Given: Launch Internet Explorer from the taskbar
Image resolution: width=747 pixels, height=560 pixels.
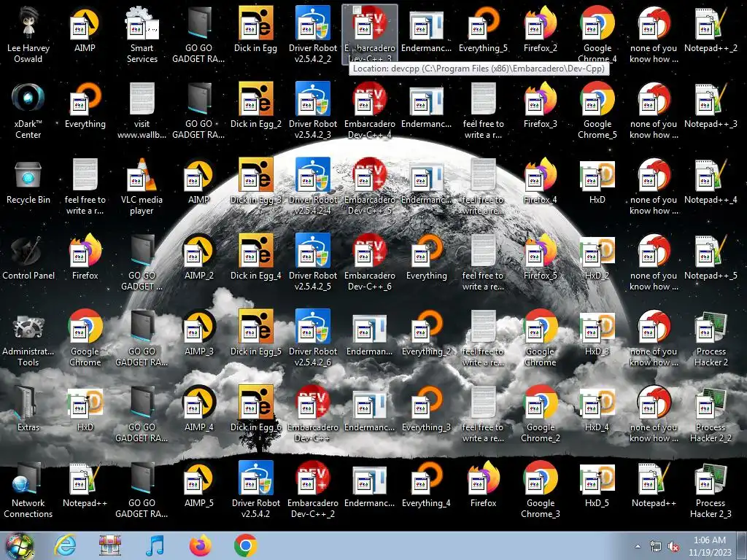Looking at the screenshot, I should click(x=65, y=545).
